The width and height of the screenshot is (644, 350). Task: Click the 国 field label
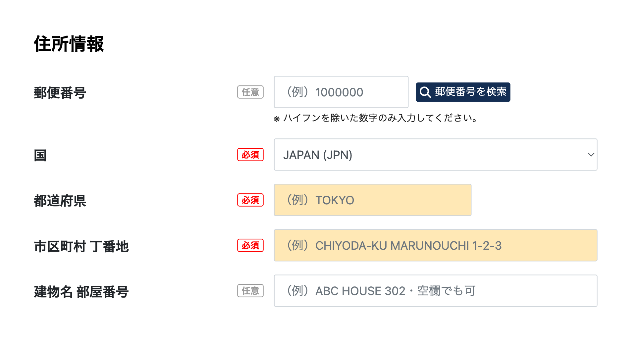coord(40,155)
